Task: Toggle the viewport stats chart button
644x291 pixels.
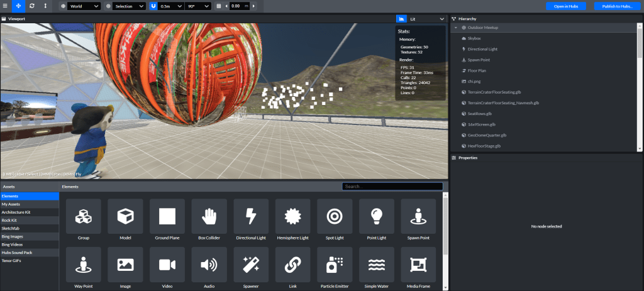Action: 401,19
